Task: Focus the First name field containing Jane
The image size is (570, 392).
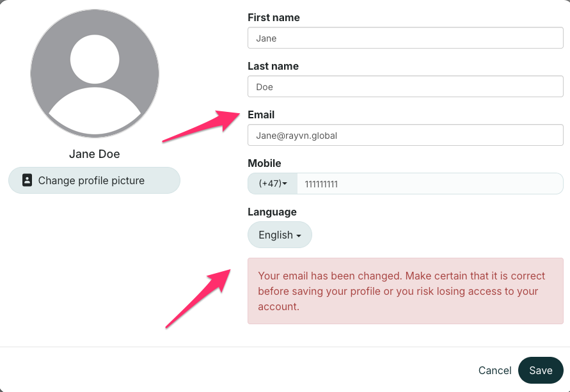Action: [405, 38]
